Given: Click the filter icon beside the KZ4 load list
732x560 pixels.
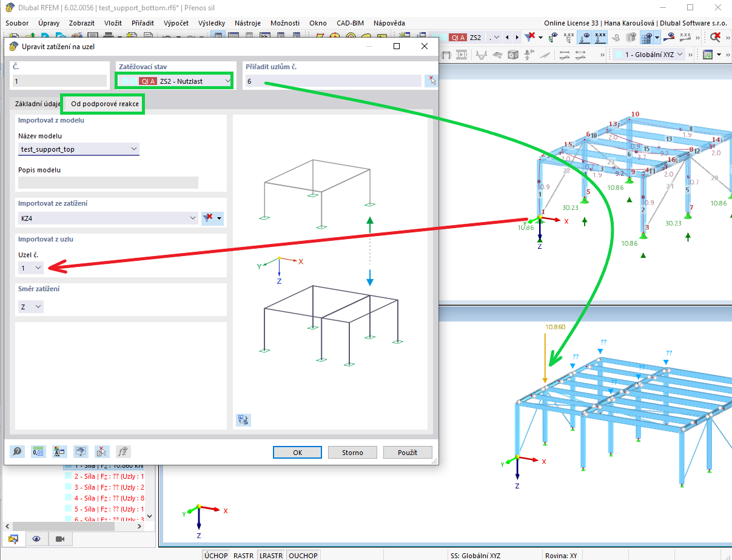Looking at the screenshot, I should click(x=208, y=218).
